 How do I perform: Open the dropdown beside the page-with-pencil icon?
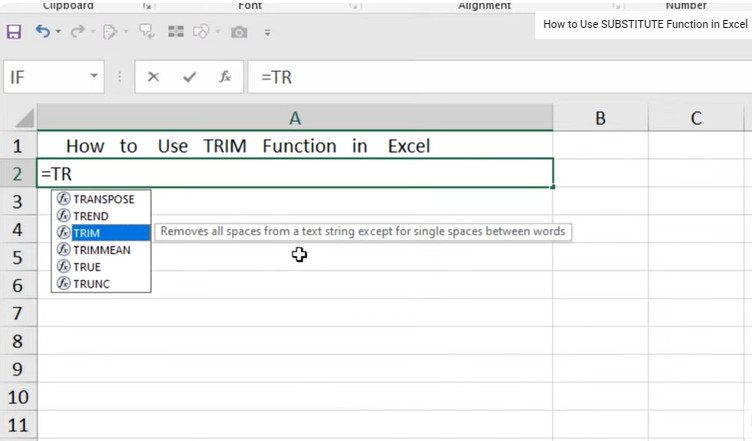pos(126,32)
